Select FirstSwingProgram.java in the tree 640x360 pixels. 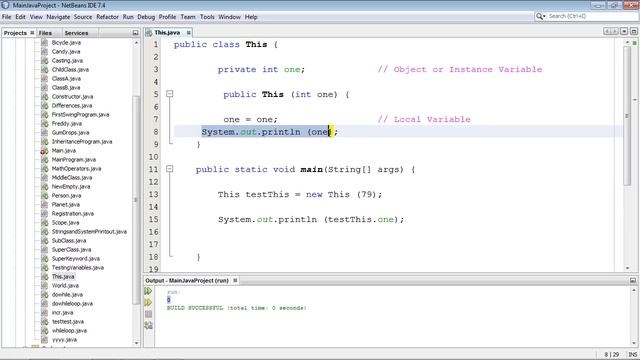[80, 115]
